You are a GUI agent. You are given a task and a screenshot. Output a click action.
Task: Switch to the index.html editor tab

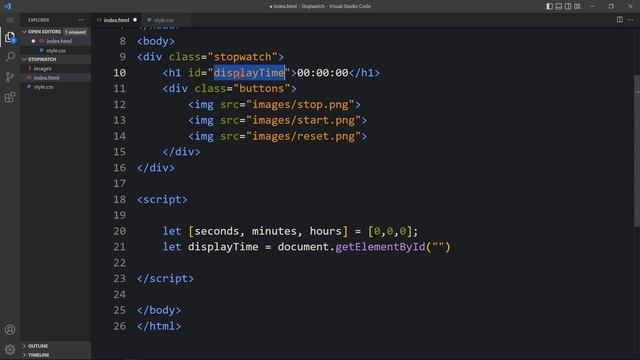pos(116,20)
